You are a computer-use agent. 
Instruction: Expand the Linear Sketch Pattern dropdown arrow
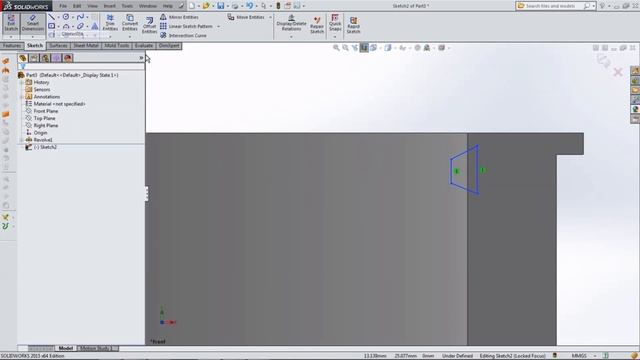[x=218, y=27]
